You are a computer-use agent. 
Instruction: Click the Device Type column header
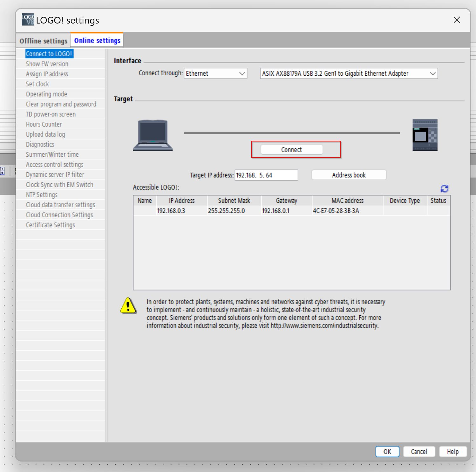pyautogui.click(x=405, y=201)
